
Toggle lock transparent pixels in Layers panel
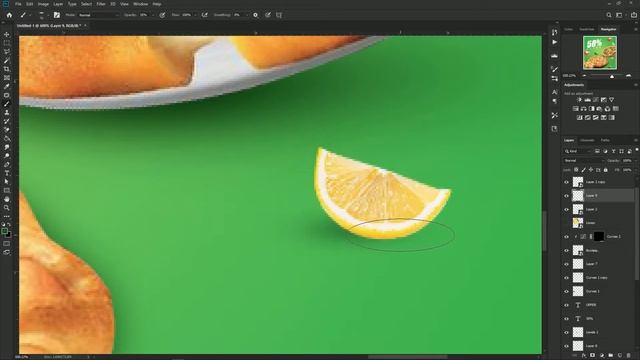click(576, 170)
